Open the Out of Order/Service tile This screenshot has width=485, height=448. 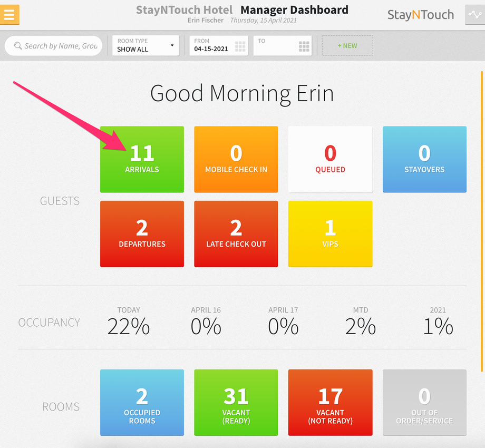pos(424,403)
